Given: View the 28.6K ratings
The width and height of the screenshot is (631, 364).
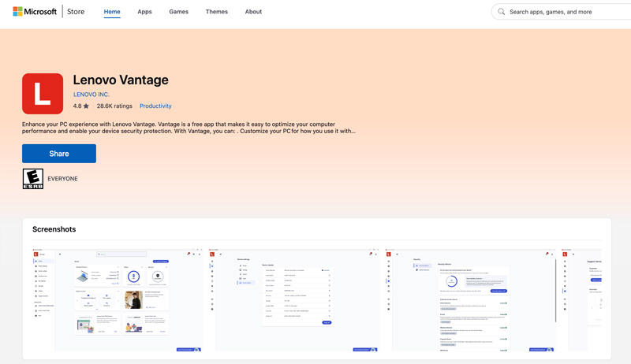Looking at the screenshot, I should (114, 106).
